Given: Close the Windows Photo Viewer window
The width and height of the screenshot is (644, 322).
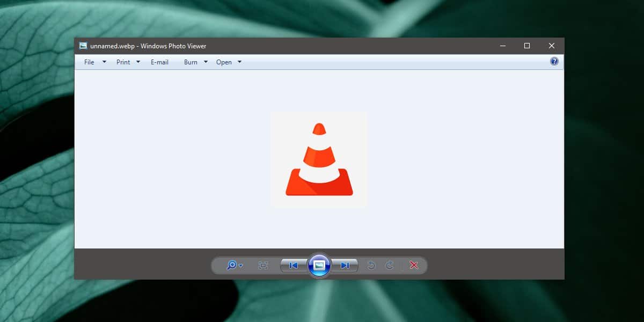Looking at the screenshot, I should pyautogui.click(x=552, y=46).
